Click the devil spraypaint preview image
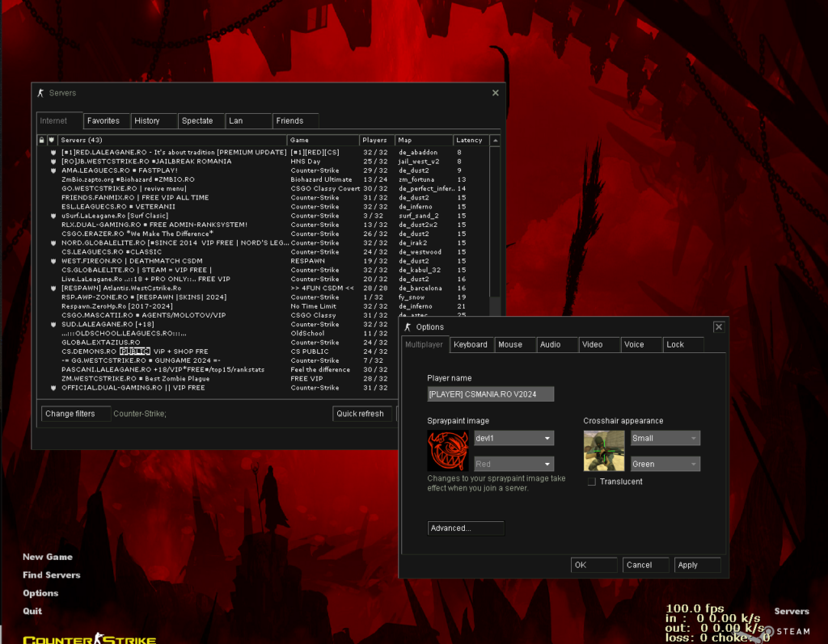Screen dimensions: 828x644 [449, 450]
